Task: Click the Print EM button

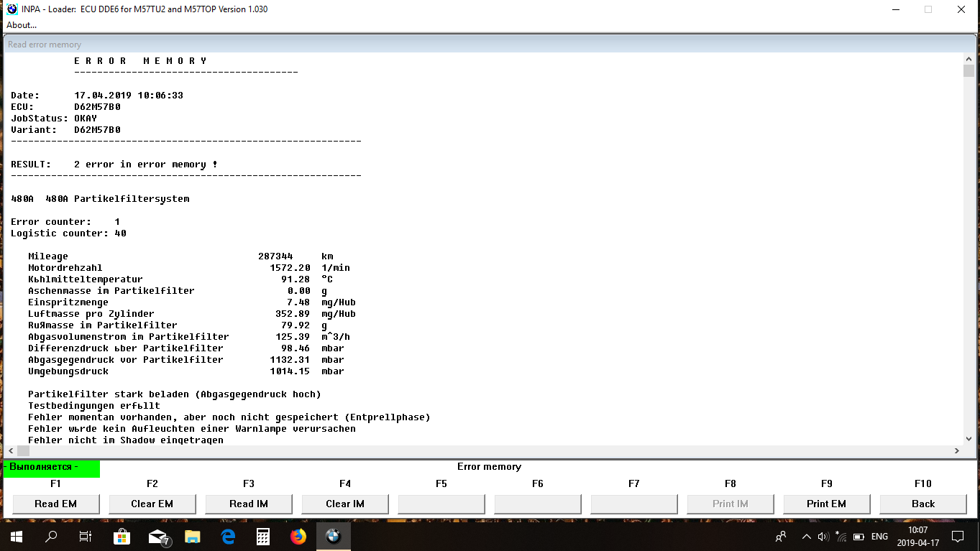Action: coord(826,504)
